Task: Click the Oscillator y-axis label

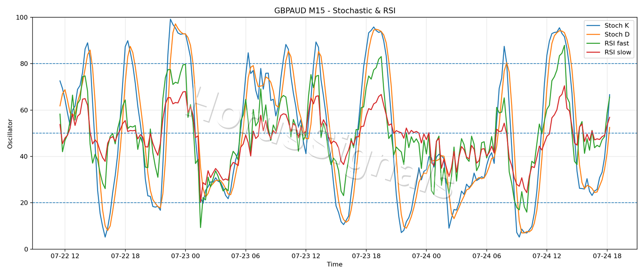Action: [x=10, y=134]
